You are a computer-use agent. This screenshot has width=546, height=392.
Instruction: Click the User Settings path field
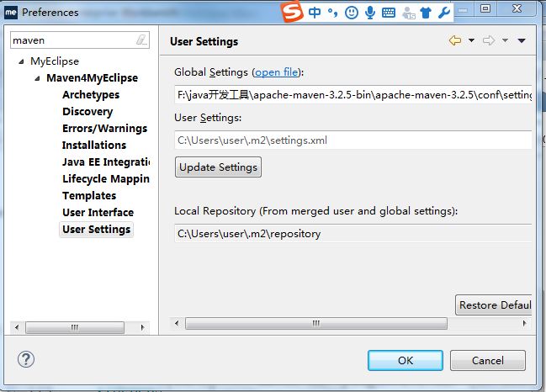click(x=353, y=140)
